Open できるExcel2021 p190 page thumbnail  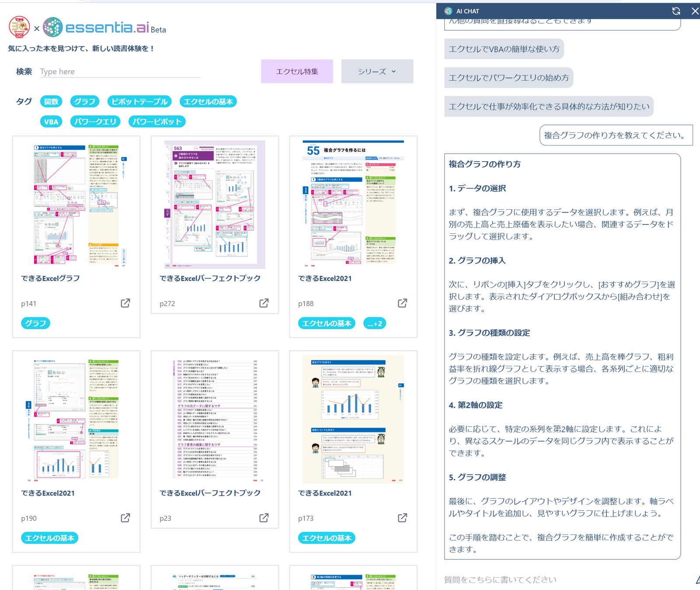click(x=76, y=420)
